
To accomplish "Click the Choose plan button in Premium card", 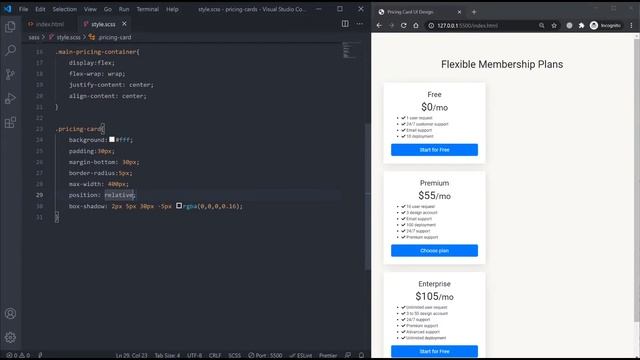I will pos(434,251).
